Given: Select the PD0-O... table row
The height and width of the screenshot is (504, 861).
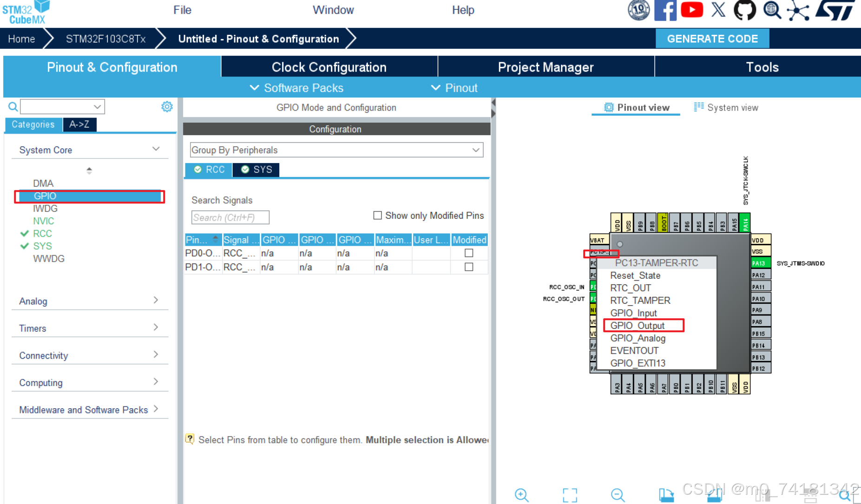Looking at the screenshot, I should (x=336, y=253).
